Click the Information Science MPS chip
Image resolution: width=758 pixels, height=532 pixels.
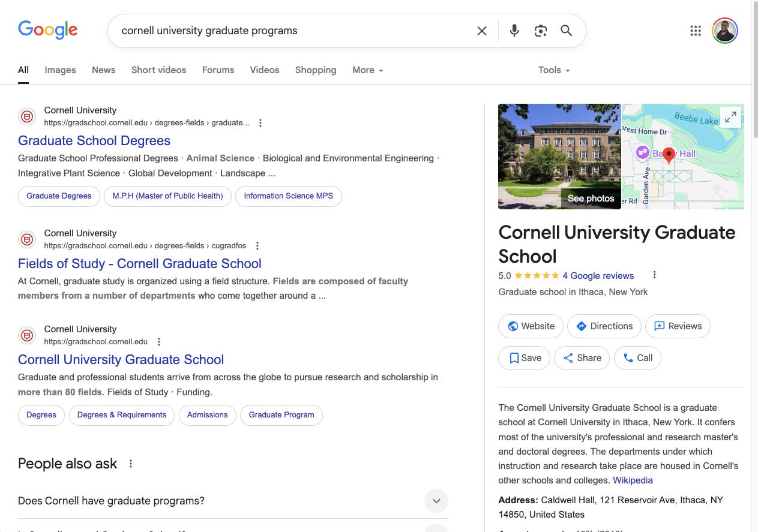click(x=289, y=196)
